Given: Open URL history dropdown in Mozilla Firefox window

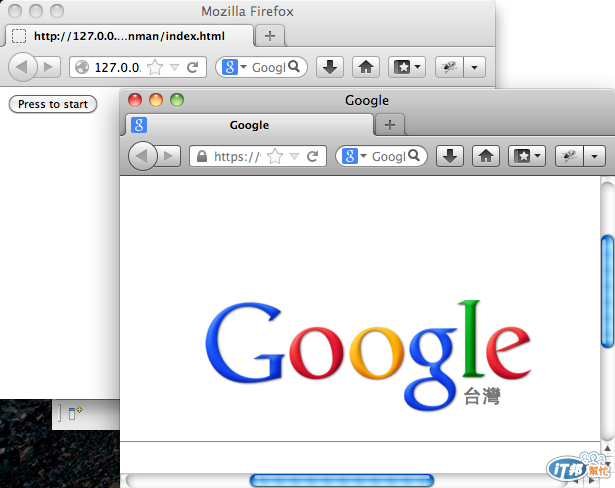Looking at the screenshot, I should [x=175, y=68].
